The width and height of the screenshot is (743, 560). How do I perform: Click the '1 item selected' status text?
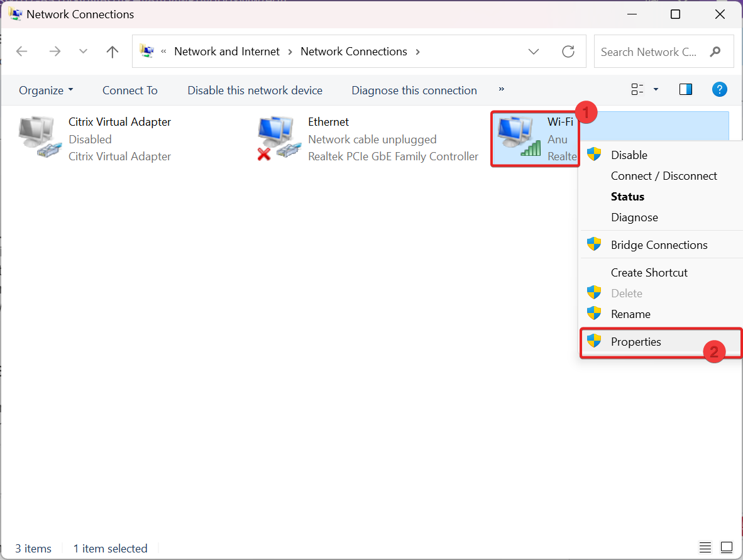pyautogui.click(x=110, y=548)
